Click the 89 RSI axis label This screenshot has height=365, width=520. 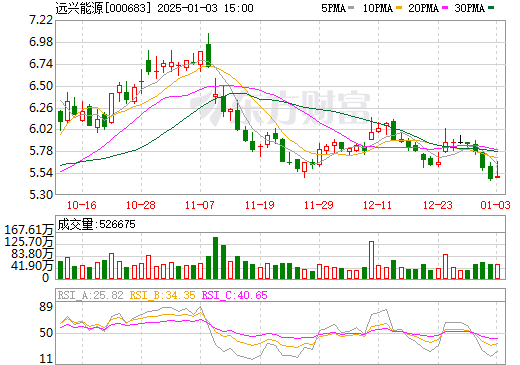click(46, 307)
